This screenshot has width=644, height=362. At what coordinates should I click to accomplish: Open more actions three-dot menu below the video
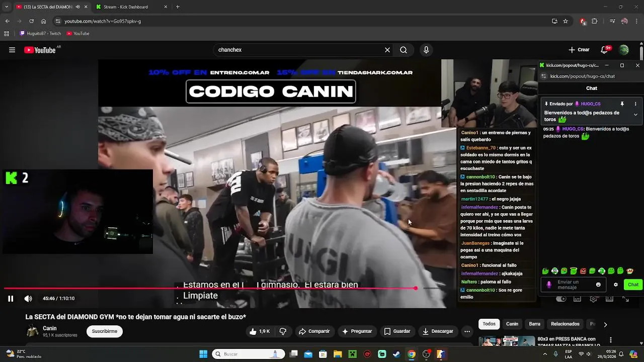[x=467, y=331]
